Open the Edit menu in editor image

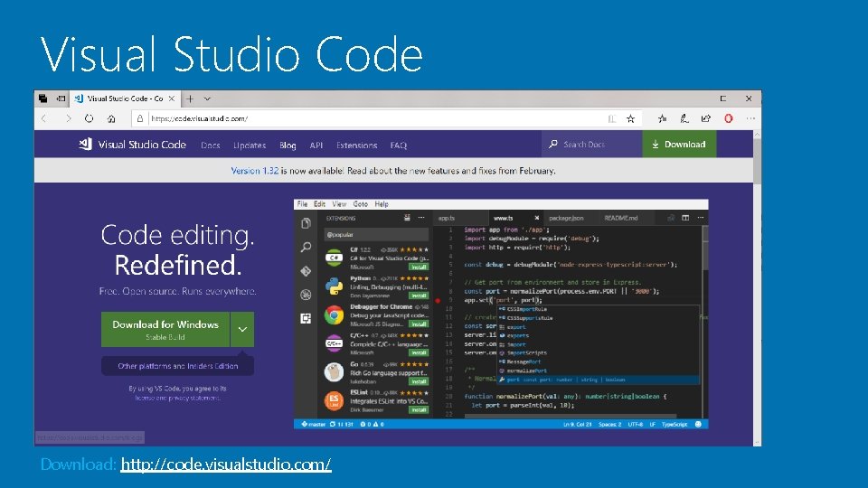pos(319,203)
